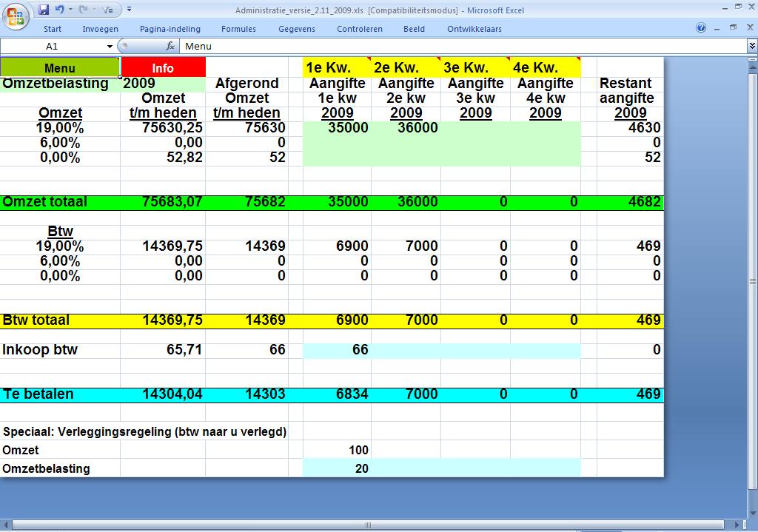The height and width of the screenshot is (532, 758).
Task: Click the green Menu button
Action: pyautogui.click(x=60, y=67)
